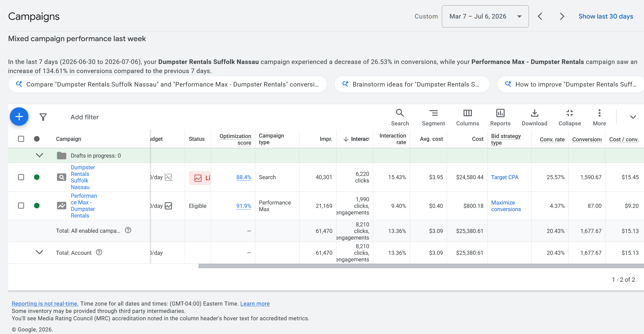This screenshot has height=334, width=644.
Task: Expand the Drafts in progress row
Action: (39, 155)
